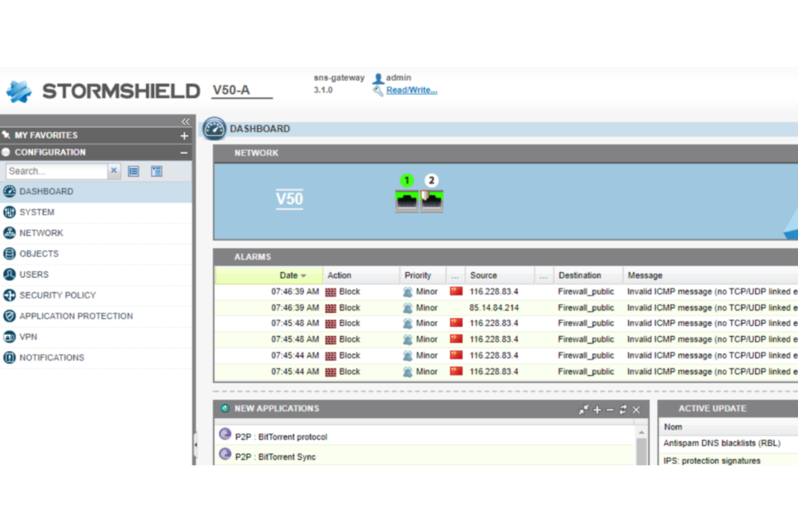Screen dimensions: 798x532
Task: Open Objects menu in the sidebar
Action: [x=96, y=254]
